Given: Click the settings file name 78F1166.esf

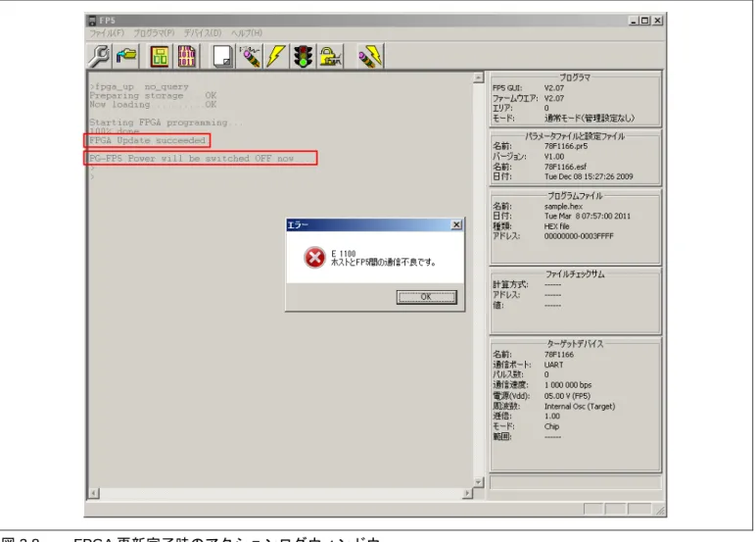Looking at the screenshot, I should click(565, 167).
